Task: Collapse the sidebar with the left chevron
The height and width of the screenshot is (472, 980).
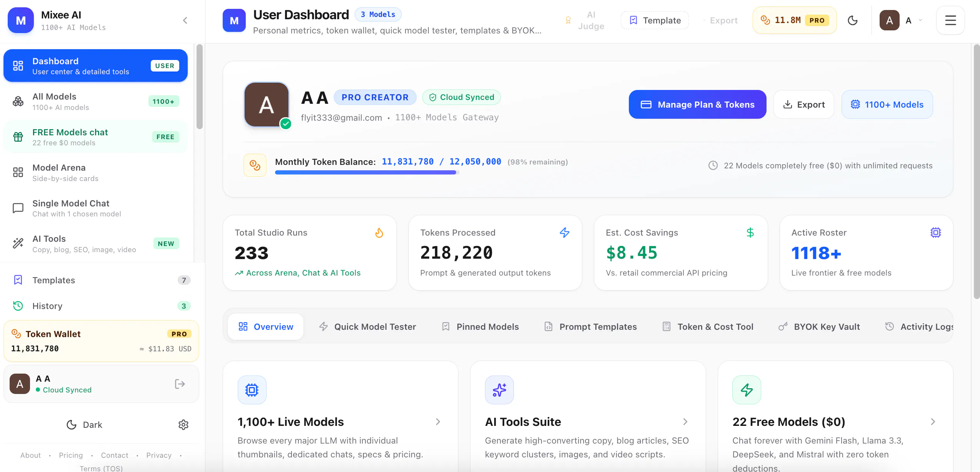Action: (185, 20)
